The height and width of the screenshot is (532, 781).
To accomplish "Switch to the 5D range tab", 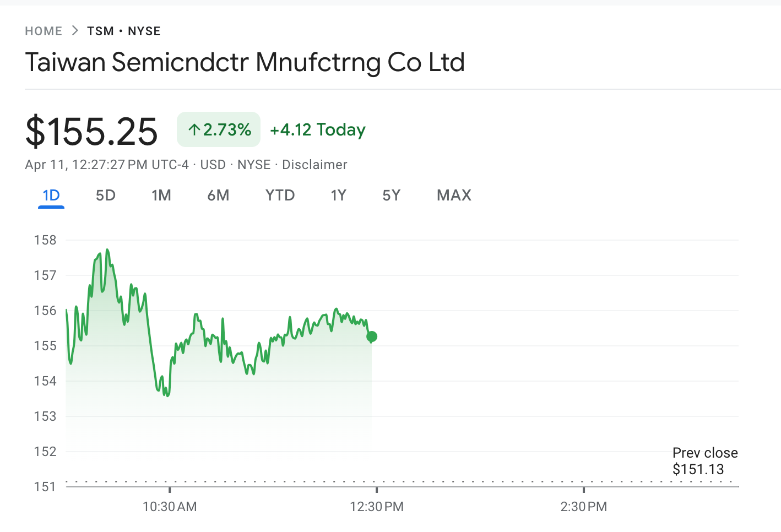I will coord(106,196).
